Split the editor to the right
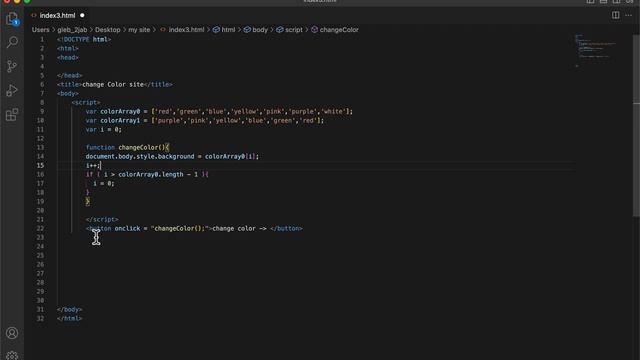 pos(615,15)
